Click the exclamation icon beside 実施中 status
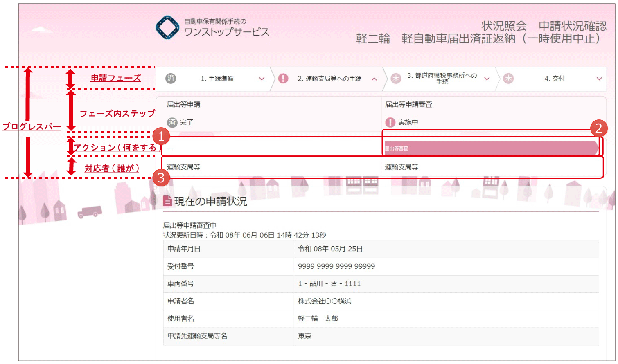The height and width of the screenshot is (364, 618). pos(390,122)
